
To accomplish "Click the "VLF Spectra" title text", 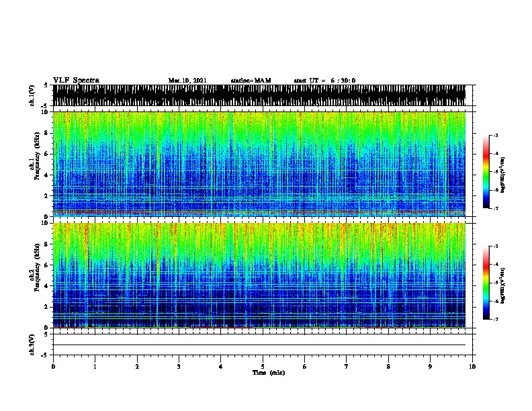I will click(x=76, y=81).
